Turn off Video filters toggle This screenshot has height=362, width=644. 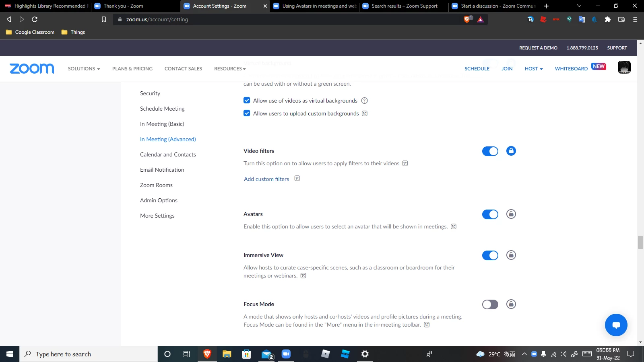(490, 151)
